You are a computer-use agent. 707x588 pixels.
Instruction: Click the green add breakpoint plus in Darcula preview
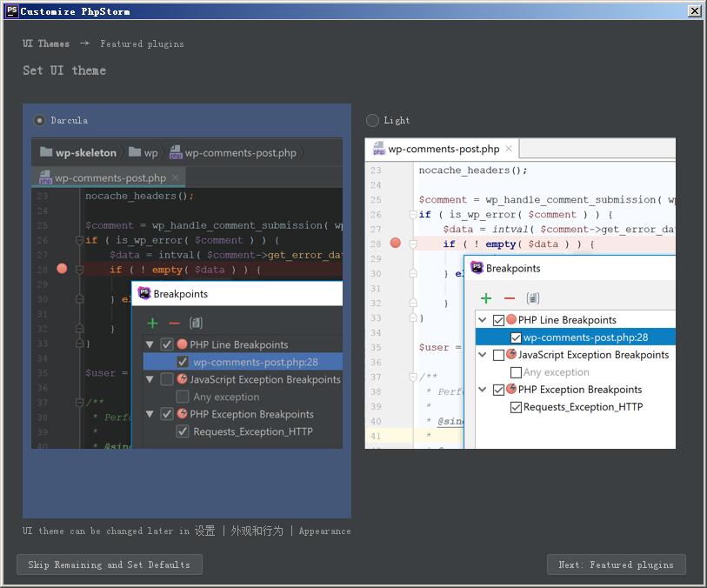[x=153, y=324]
